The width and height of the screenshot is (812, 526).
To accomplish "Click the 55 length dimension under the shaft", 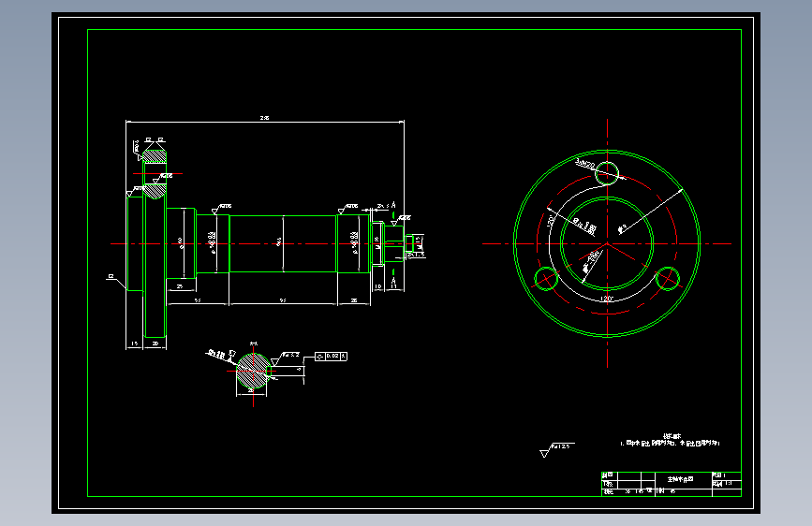I will [x=198, y=300].
